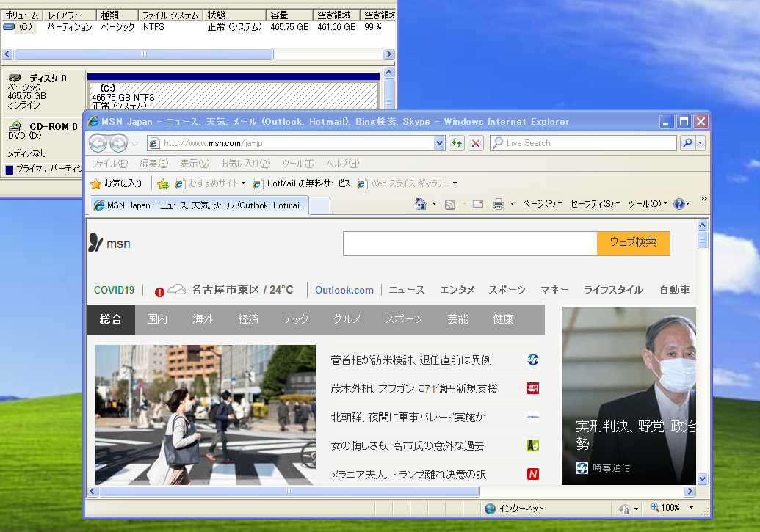Viewport: 760px width, 532px height.
Task: Click the street crossing news photo
Action: tap(206, 415)
